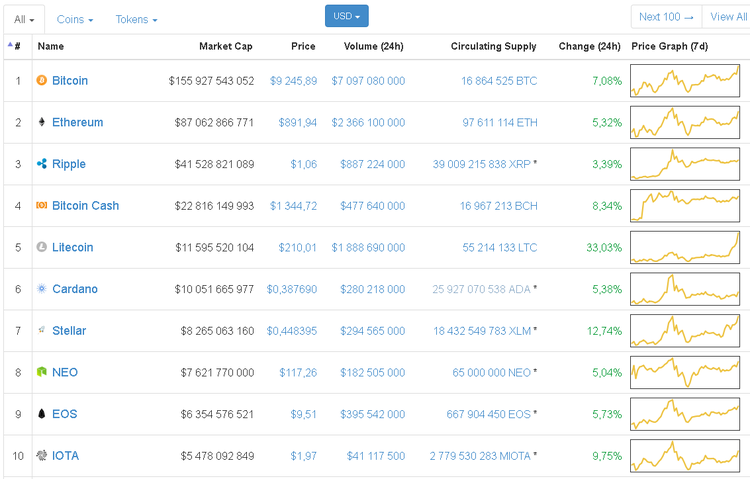Click Litecoin change 33,03%
This screenshot has width=750, height=479.
tap(604, 247)
